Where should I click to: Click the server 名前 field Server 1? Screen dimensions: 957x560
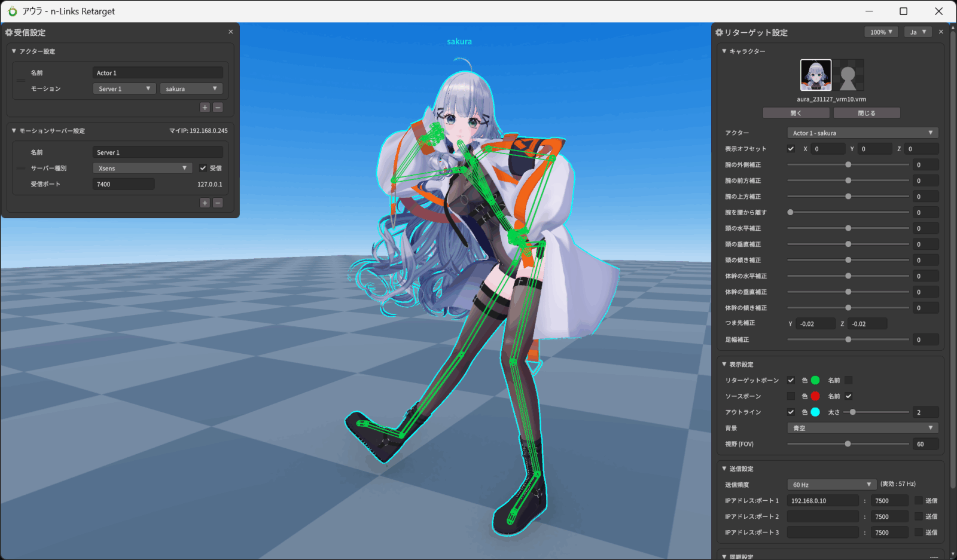158,152
